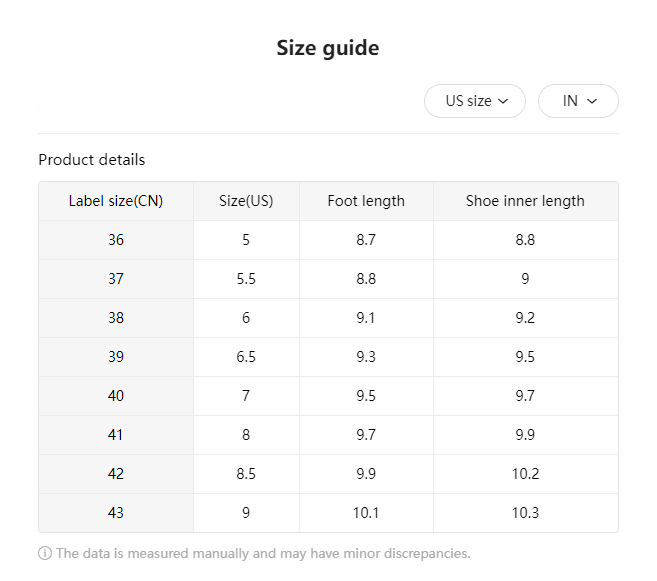Image resolution: width=657 pixels, height=581 pixels.
Task: Open the IN unit dropdown
Action: (578, 101)
